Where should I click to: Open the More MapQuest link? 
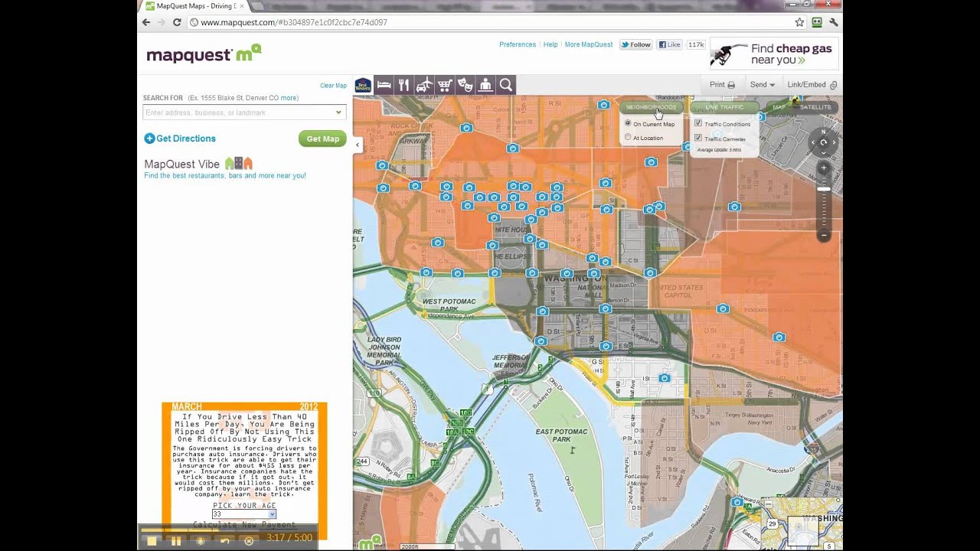[589, 44]
